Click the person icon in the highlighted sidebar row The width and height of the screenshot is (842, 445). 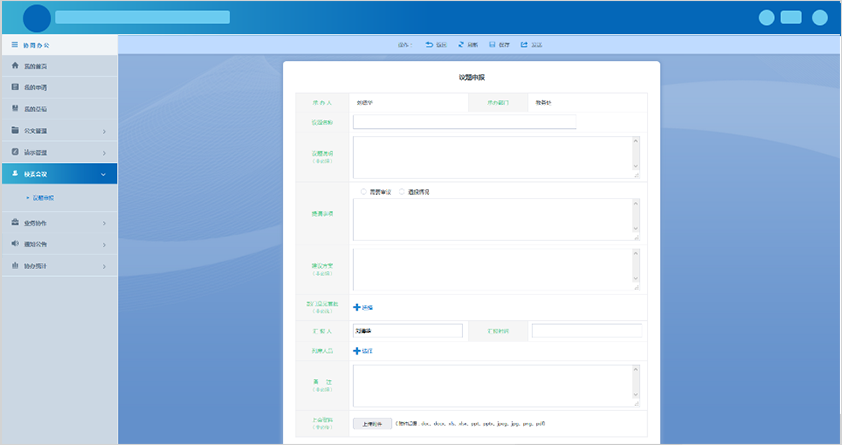(x=15, y=173)
